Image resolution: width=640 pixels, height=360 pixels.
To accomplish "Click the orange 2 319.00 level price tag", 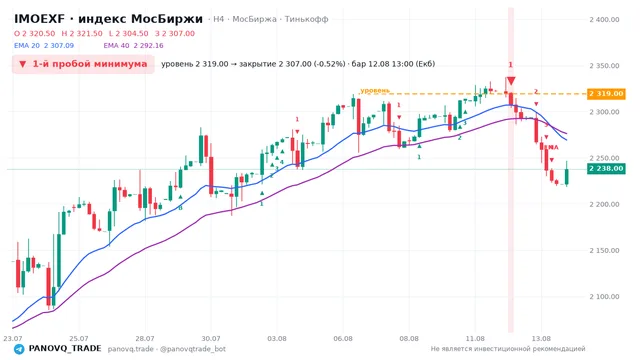I will 606,94.
